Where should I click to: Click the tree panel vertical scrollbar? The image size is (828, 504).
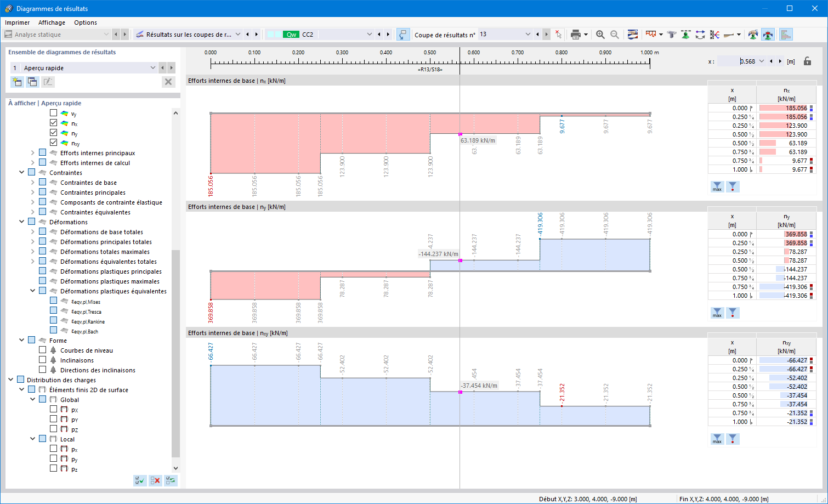tap(175, 353)
